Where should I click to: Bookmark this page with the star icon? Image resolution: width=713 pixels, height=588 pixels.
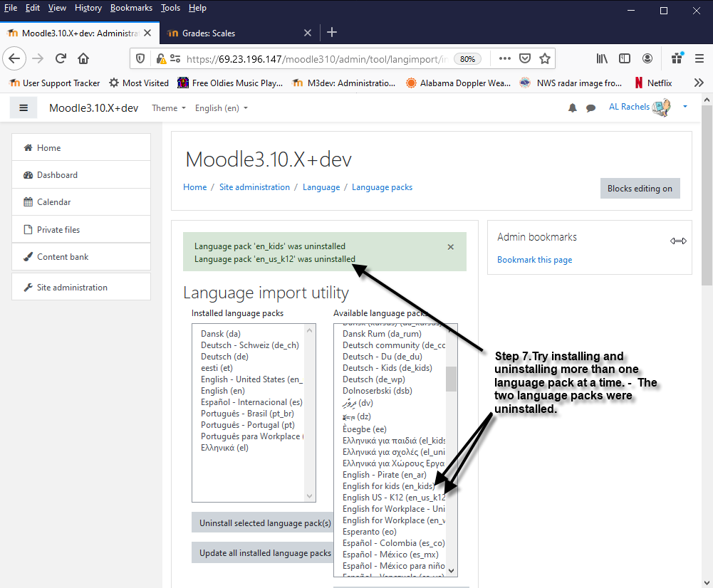[545, 58]
